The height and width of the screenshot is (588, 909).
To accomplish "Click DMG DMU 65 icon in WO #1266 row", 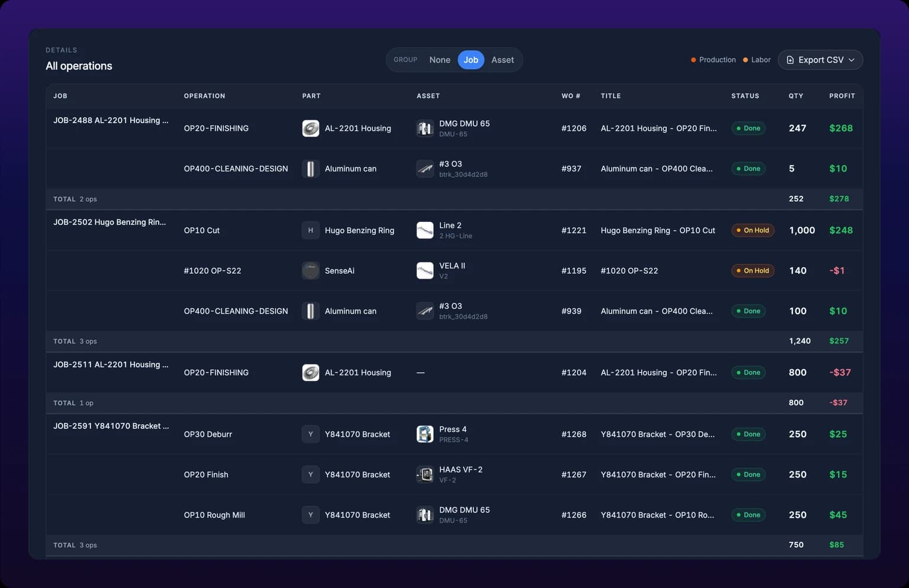I will [425, 515].
